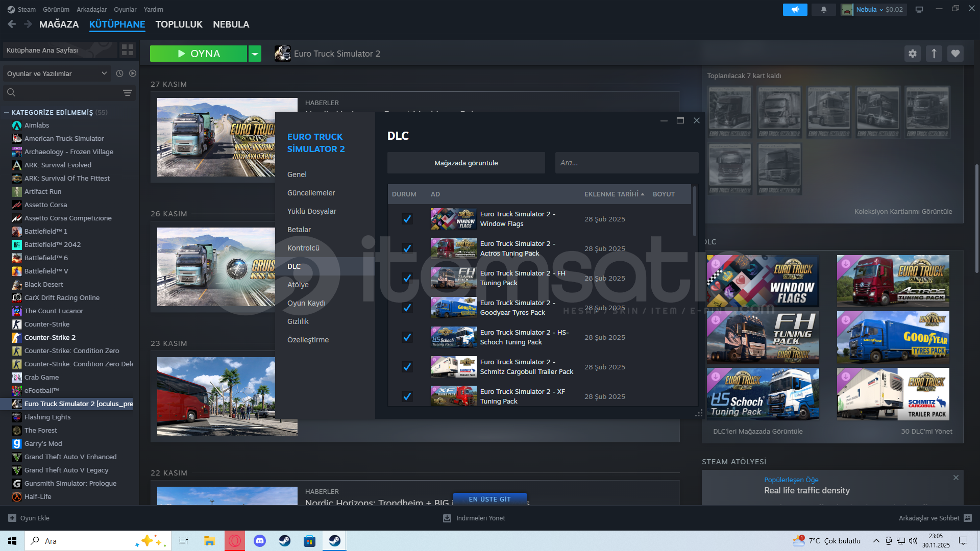Uncheck Window Flags DLC checkbox
Viewport: 980px width, 551px height.
(407, 219)
